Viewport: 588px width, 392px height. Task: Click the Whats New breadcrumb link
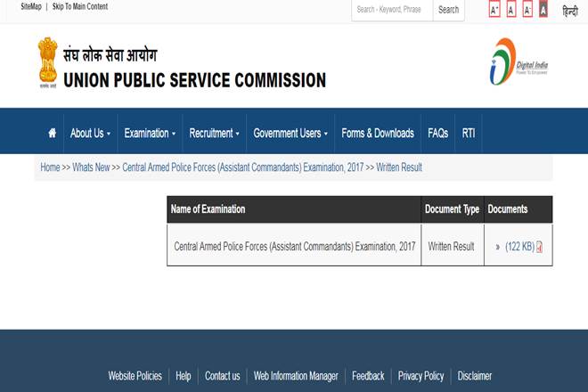[x=91, y=167]
